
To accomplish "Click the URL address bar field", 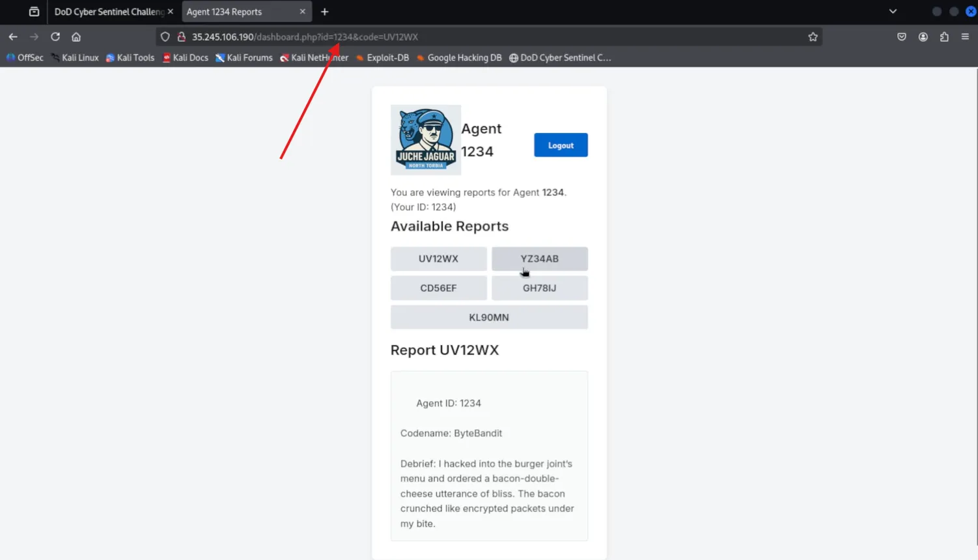I will point(488,37).
